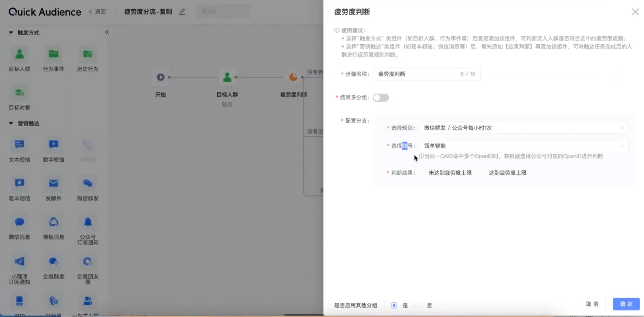644x317 pixels.
Task: Check the 未达到疲劳度上限 checkbox
Action: 422,173
